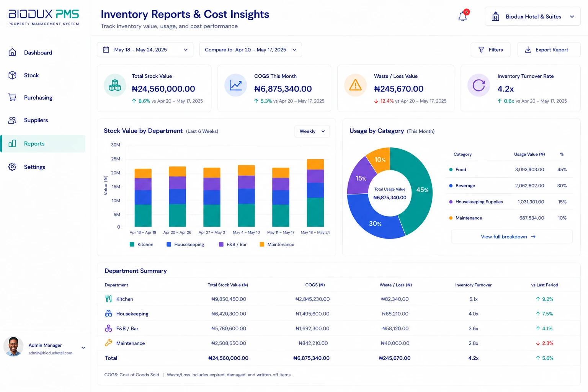Click the Total row 5.6% change value
Viewport: 588px width, 392px height.
click(x=545, y=358)
